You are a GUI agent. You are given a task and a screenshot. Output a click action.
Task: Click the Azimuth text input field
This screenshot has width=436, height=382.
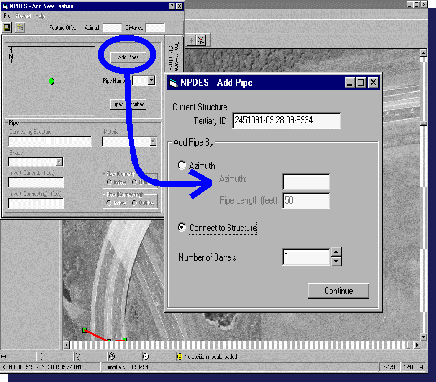(306, 182)
